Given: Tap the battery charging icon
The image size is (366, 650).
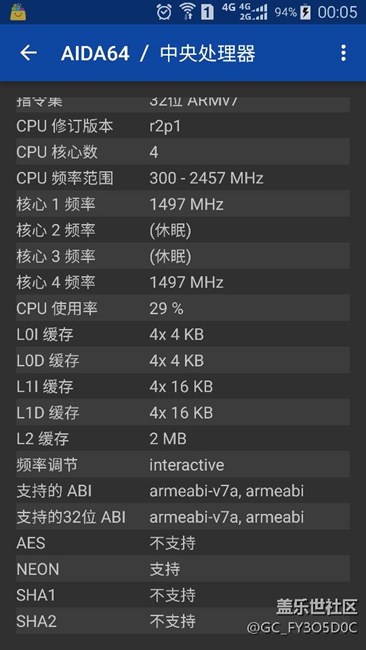Looking at the screenshot, I should 305,12.
